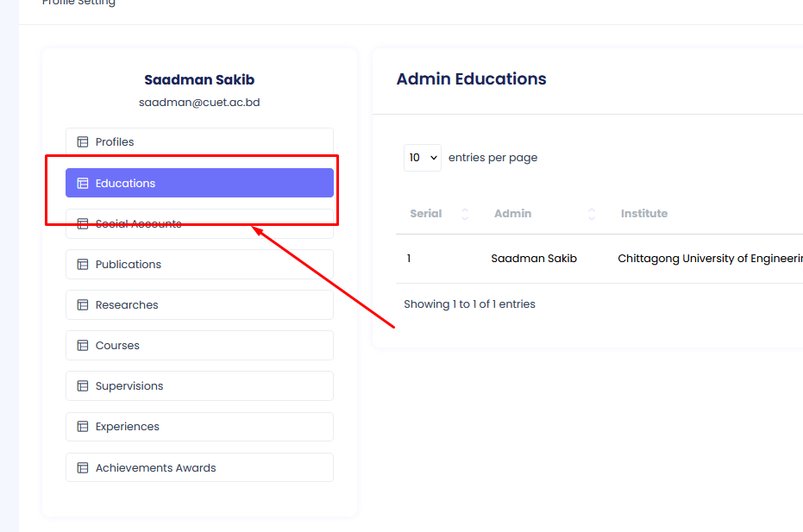Click the Educations sidebar table icon
The height and width of the screenshot is (532, 803).
pos(83,183)
